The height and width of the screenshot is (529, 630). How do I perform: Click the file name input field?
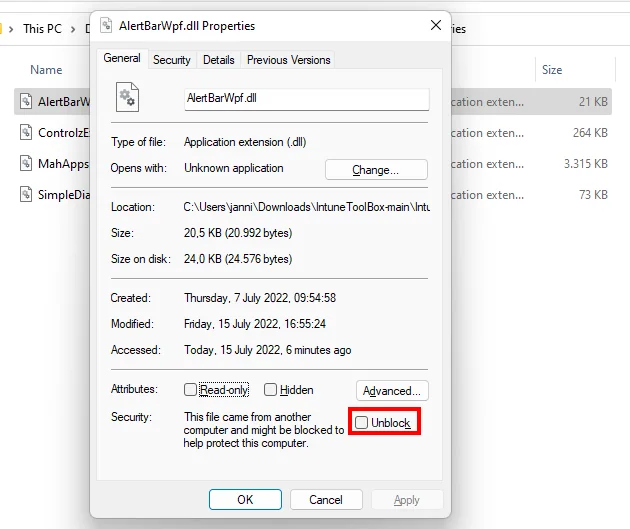click(307, 99)
